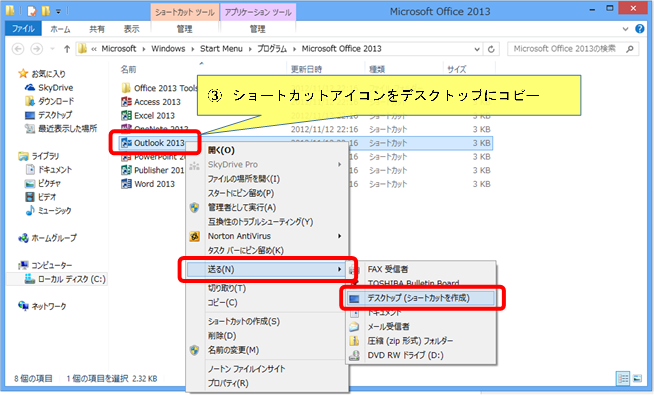The width and height of the screenshot is (654, 395).
Task: Click Windows in the address breadcrumb
Action: pyautogui.click(x=168, y=49)
